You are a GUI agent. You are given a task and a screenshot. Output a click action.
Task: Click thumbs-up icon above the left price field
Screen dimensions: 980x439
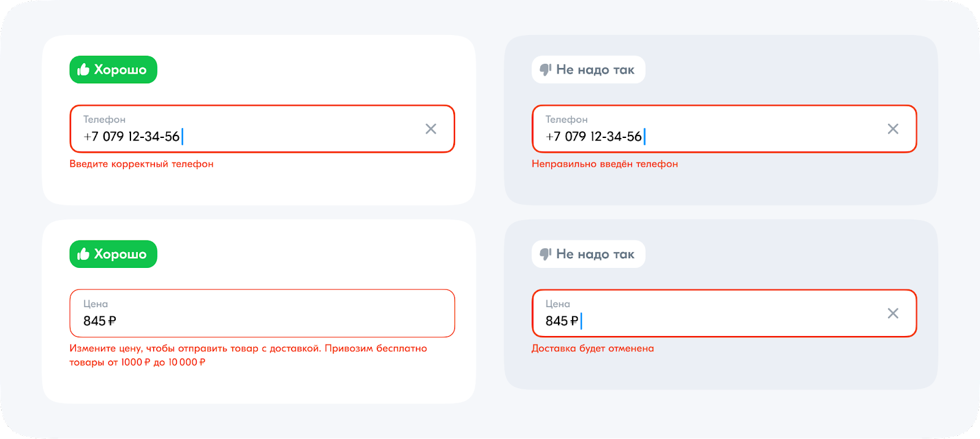84,254
